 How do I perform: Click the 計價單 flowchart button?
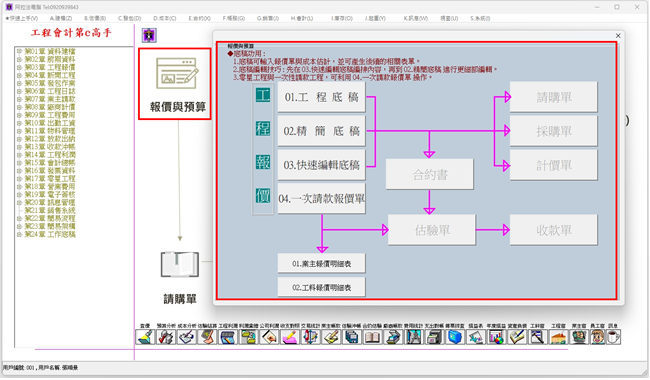[553, 165]
